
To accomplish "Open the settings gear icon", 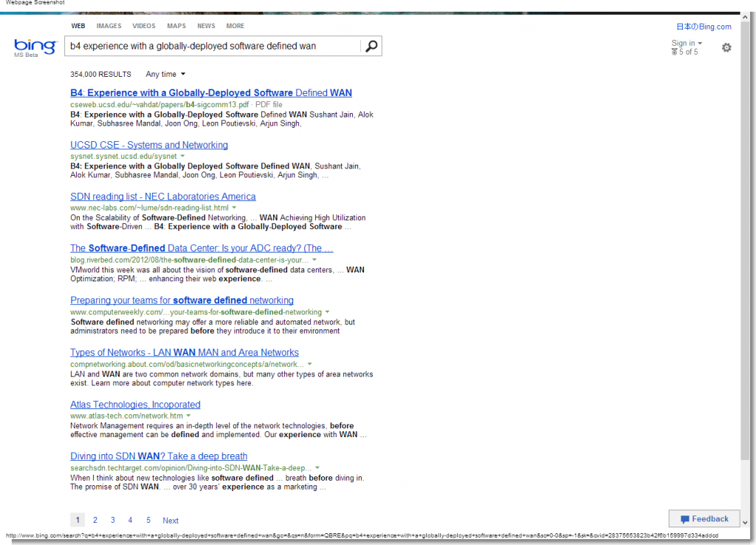I will 726,47.
